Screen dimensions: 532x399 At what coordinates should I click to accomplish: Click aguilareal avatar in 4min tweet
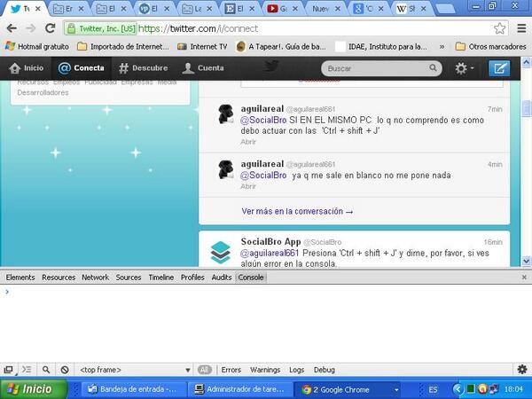point(226,169)
